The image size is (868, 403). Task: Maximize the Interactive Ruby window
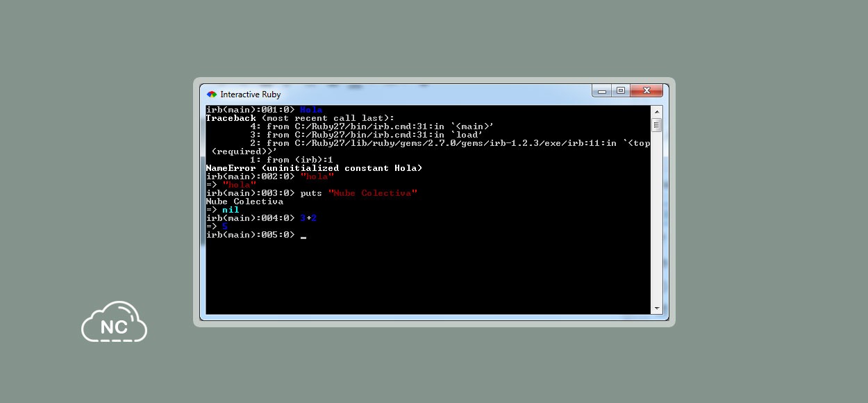620,91
